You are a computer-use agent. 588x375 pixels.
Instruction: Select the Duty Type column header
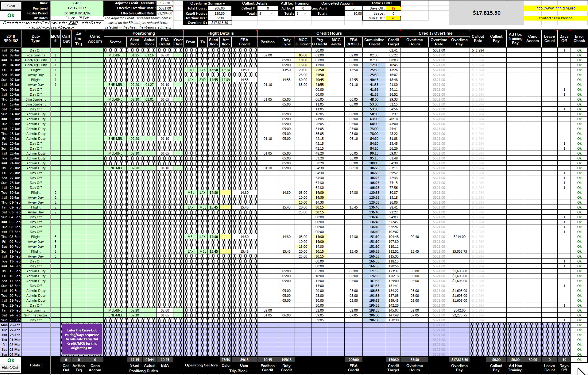point(36,39)
